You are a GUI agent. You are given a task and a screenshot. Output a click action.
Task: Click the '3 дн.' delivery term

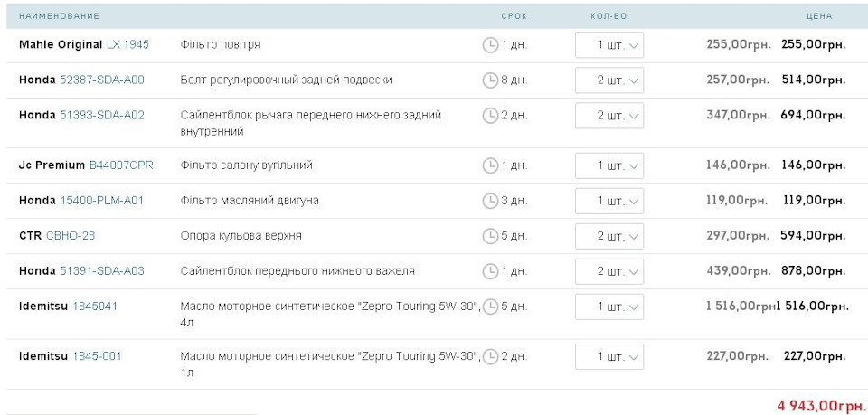(x=514, y=201)
